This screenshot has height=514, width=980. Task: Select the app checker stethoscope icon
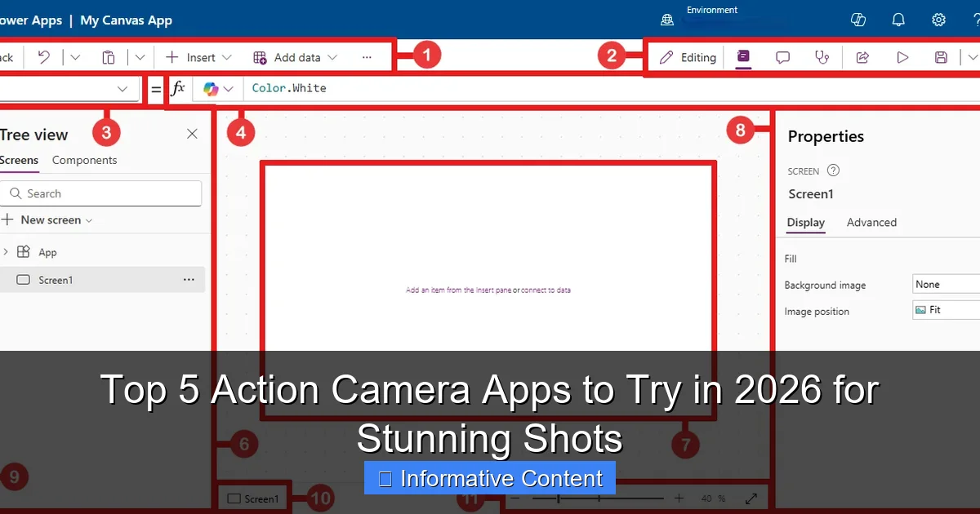point(822,57)
